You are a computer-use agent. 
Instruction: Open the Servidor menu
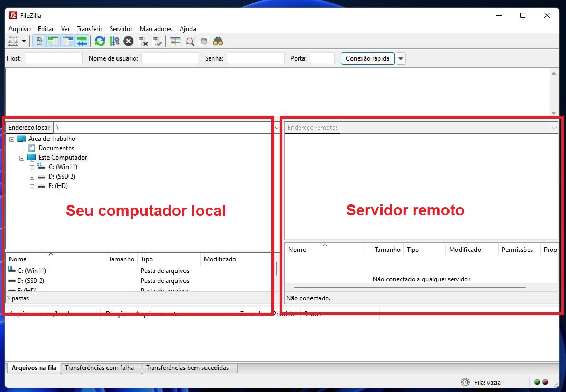click(121, 29)
